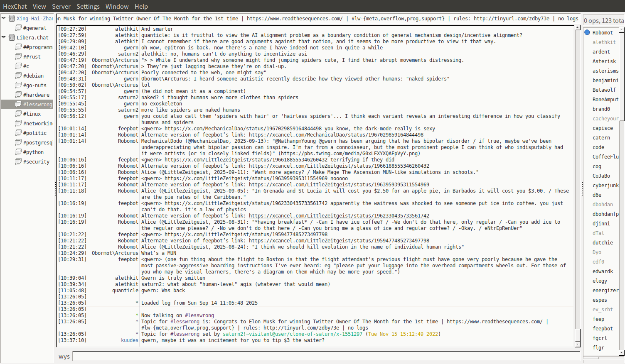Viewport: 625px width, 364px height.
Task: Open the Server menu
Action: pyautogui.click(x=61, y=6)
